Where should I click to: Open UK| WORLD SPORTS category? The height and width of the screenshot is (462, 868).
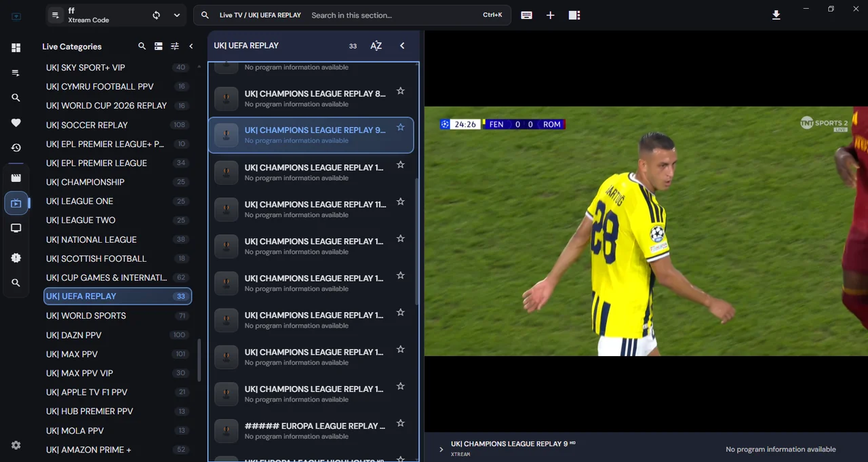pos(117,315)
